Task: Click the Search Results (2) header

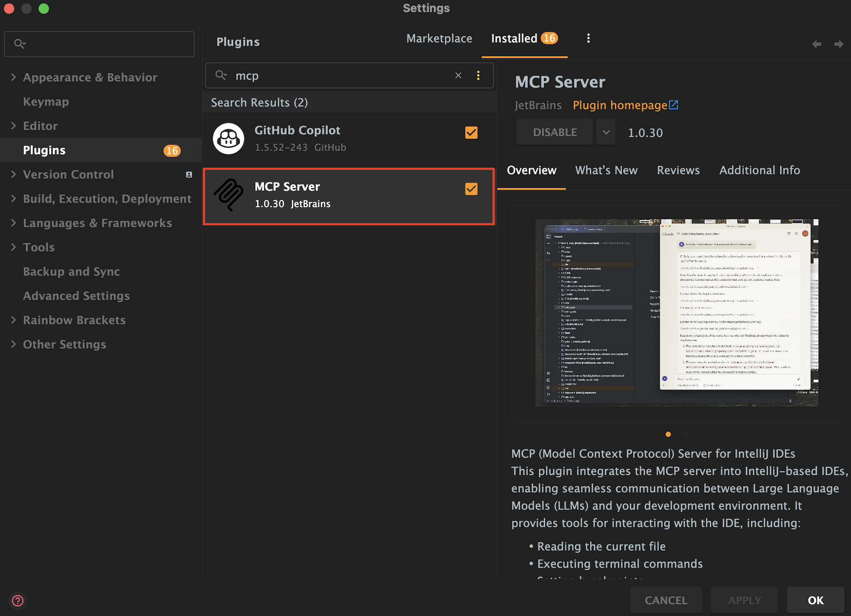Action: click(x=259, y=103)
